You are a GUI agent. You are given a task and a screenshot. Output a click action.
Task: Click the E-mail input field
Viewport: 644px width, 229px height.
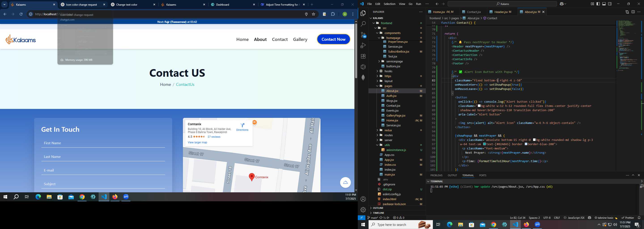(x=103, y=170)
